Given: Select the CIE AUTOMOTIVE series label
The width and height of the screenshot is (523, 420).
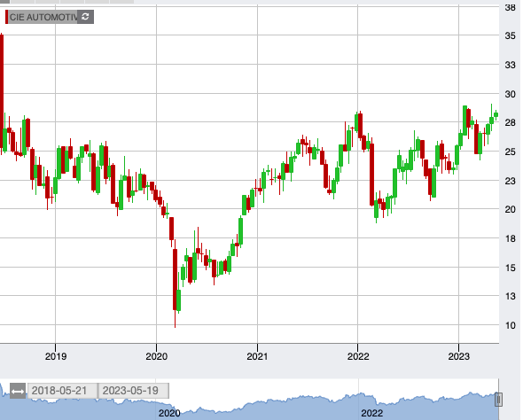Looking at the screenshot, I should pos(43,17).
